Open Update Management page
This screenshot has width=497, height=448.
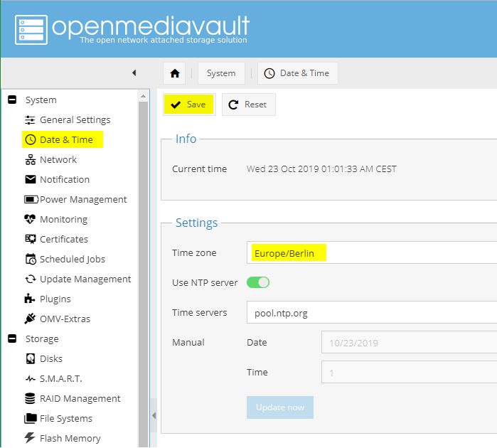click(85, 279)
